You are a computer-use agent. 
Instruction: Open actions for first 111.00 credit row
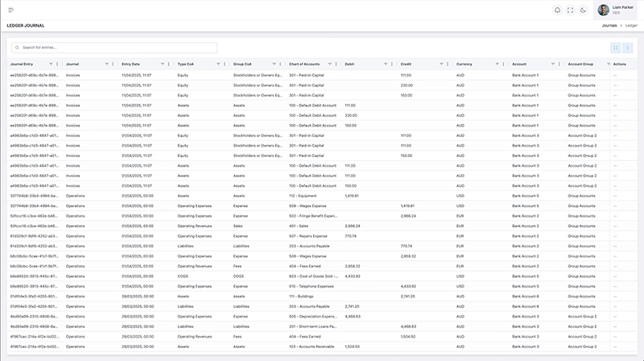click(615, 76)
